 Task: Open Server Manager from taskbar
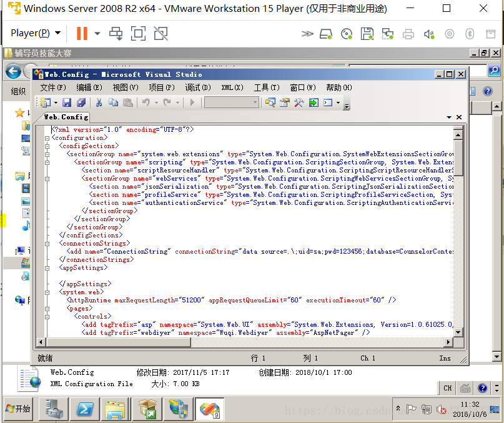coord(54,409)
